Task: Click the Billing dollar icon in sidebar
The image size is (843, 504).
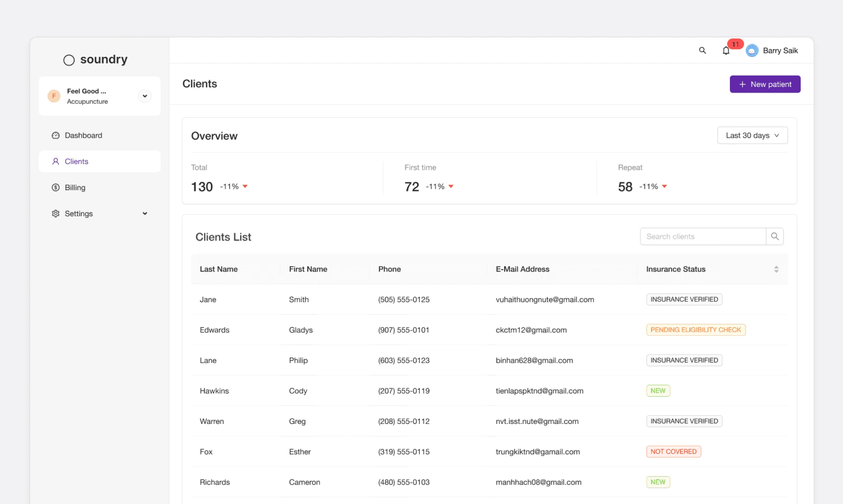Action: point(56,187)
